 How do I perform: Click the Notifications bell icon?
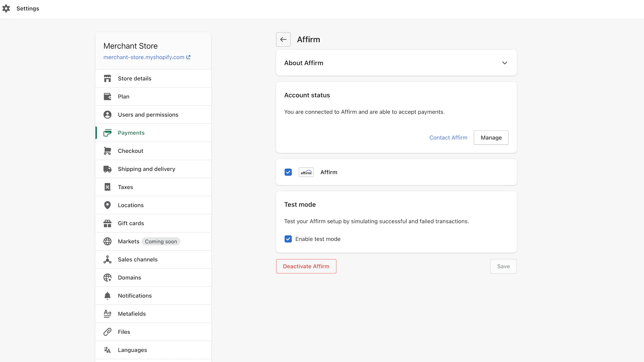coord(107,296)
